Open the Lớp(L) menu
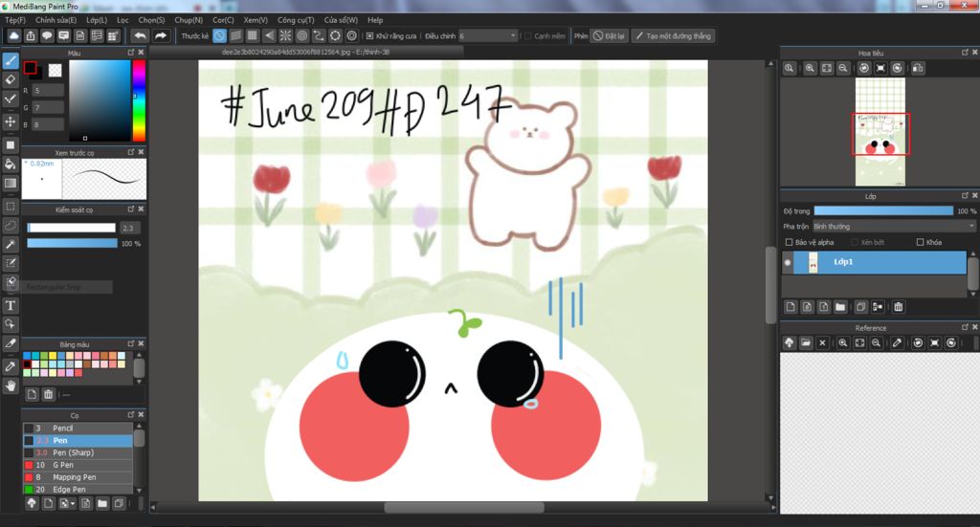 click(97, 20)
